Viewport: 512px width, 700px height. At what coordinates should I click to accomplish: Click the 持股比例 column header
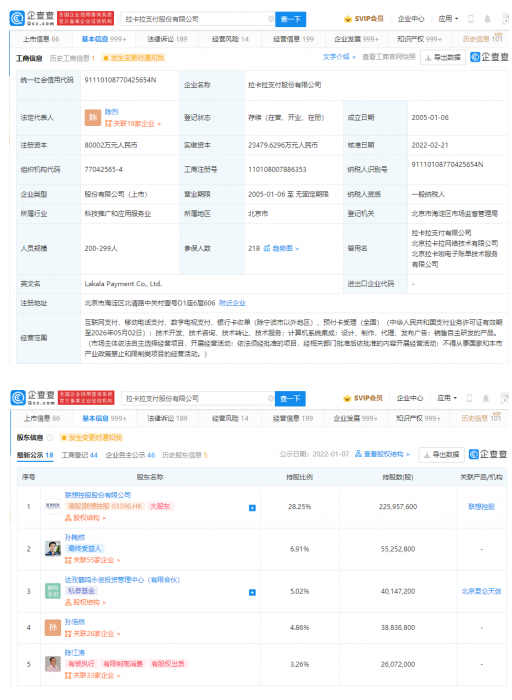point(300,477)
